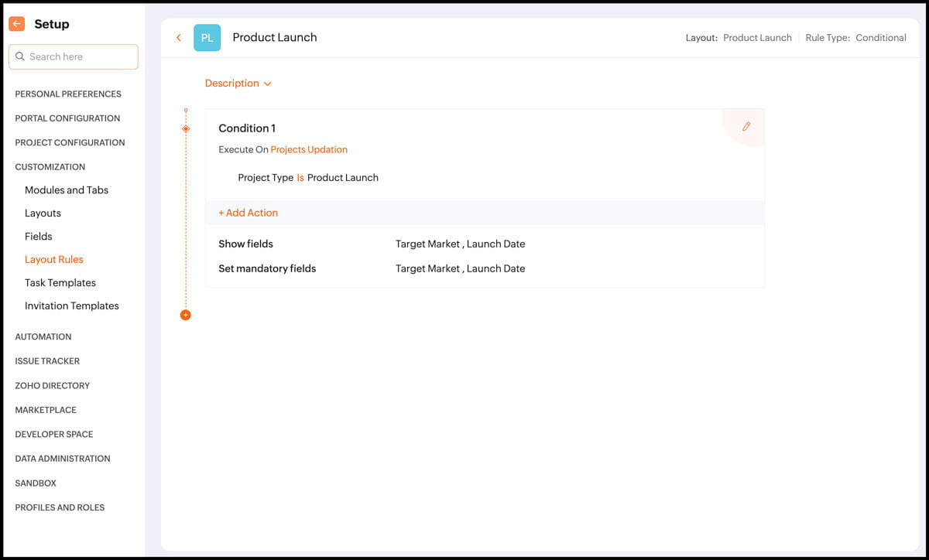The height and width of the screenshot is (560, 929).
Task: Open the Task Templates page
Action: (60, 283)
